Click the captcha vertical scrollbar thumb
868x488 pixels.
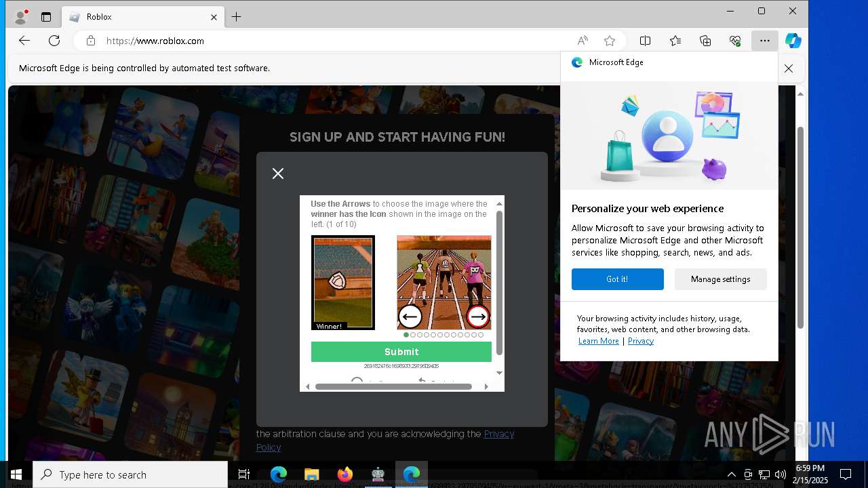tap(500, 283)
